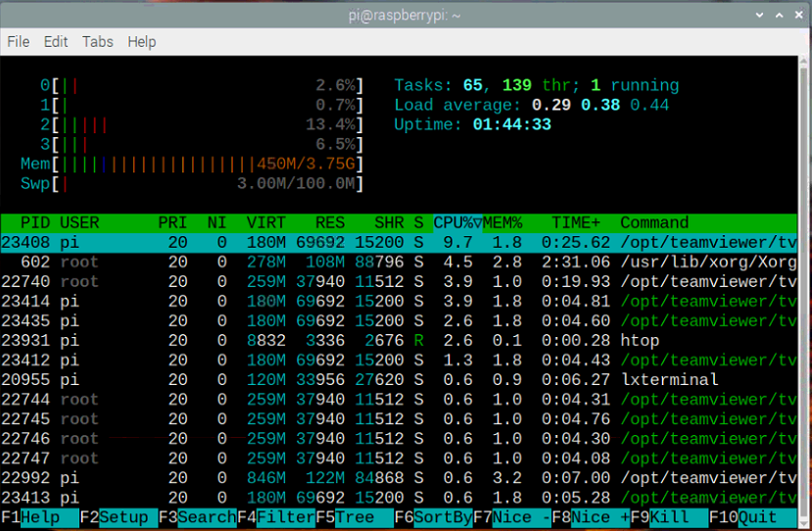The image size is (812, 531).
Task: Click the CPU 2 usage meter
Action: point(202,124)
